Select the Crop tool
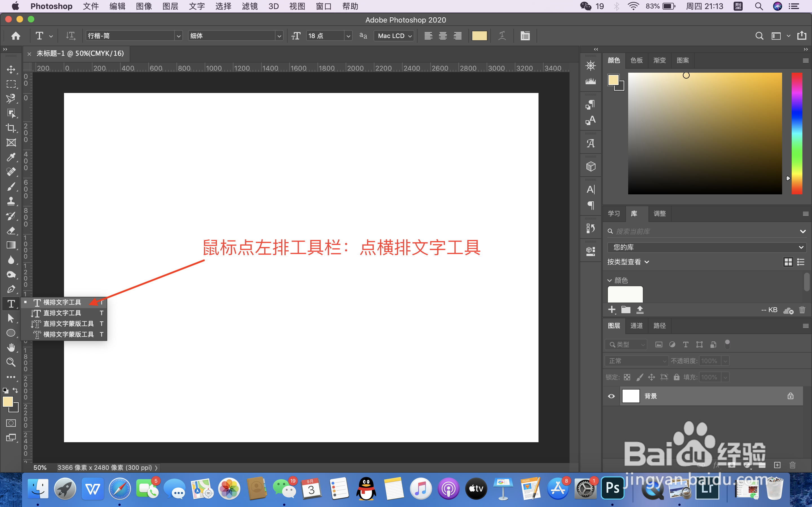Viewport: 812px width, 507px height. (11, 128)
